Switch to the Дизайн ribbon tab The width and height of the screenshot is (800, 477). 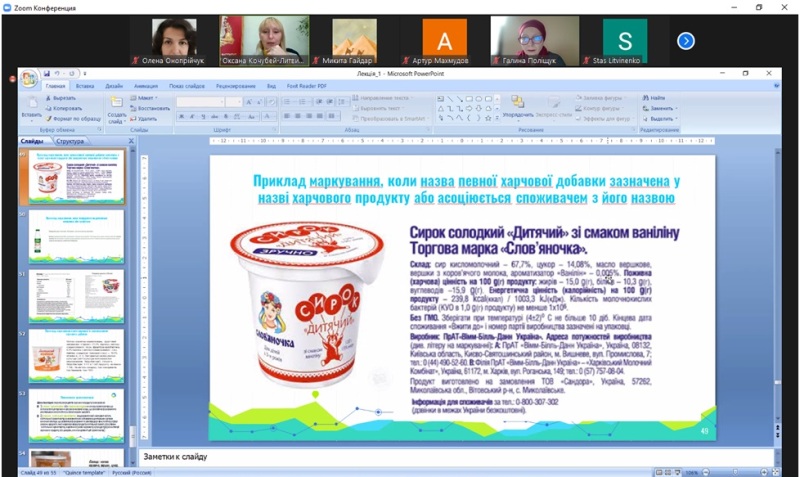[114, 86]
